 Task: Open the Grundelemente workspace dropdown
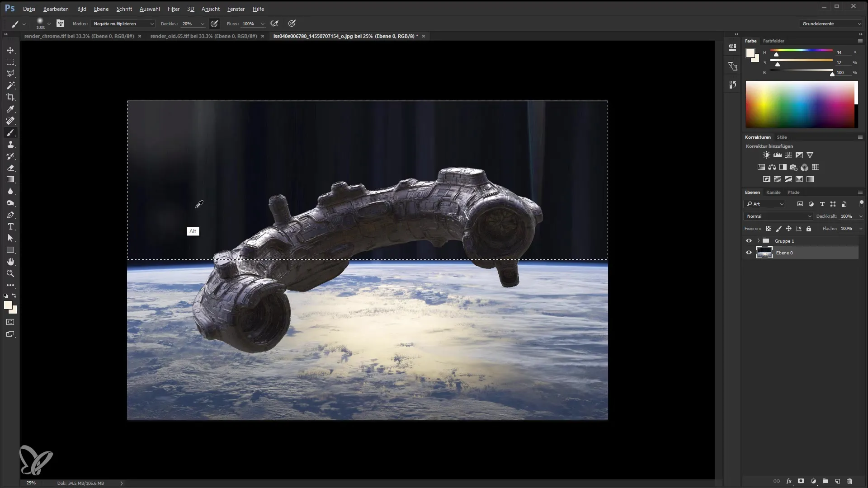click(x=831, y=23)
